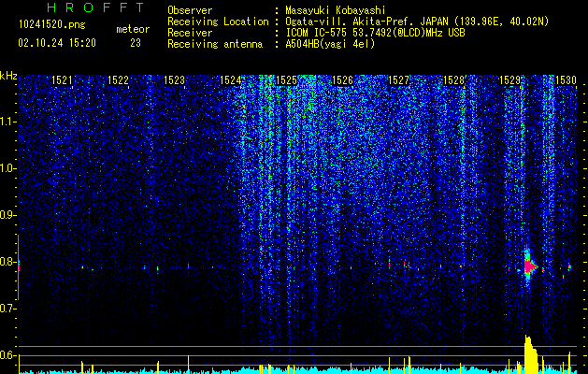Click the Receiving Location label
This screenshot has width=588, height=374.
[x=218, y=22]
